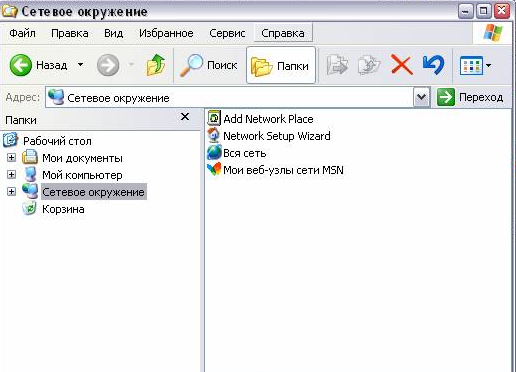Open the Views toolbar button
Viewport: 516px width, 372px height.
(471, 65)
